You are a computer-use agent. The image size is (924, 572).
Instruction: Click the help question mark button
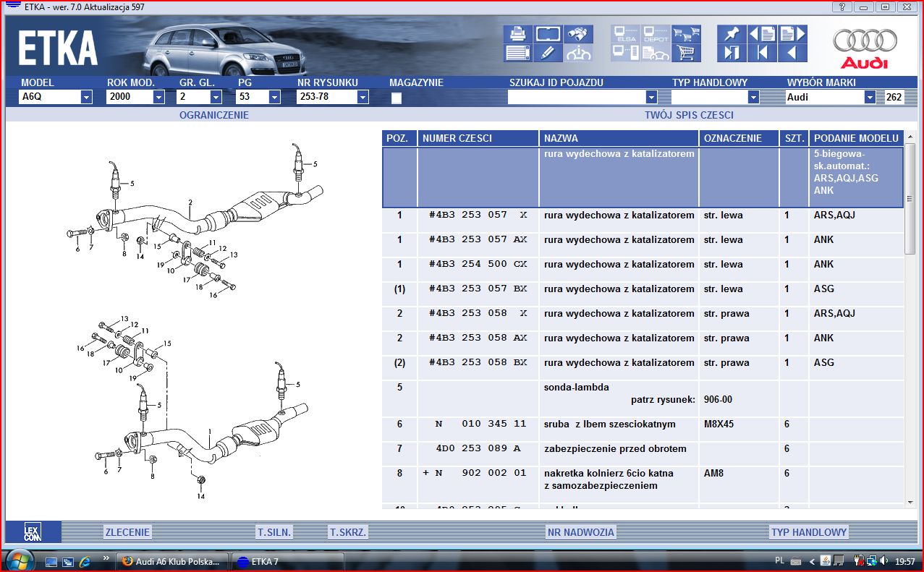coord(842,7)
